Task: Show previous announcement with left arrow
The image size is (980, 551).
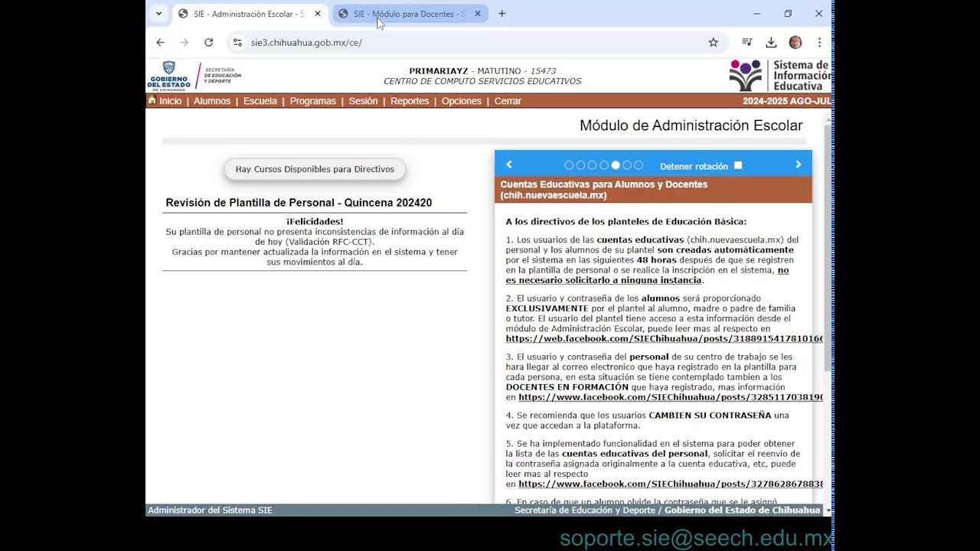Action: (509, 165)
